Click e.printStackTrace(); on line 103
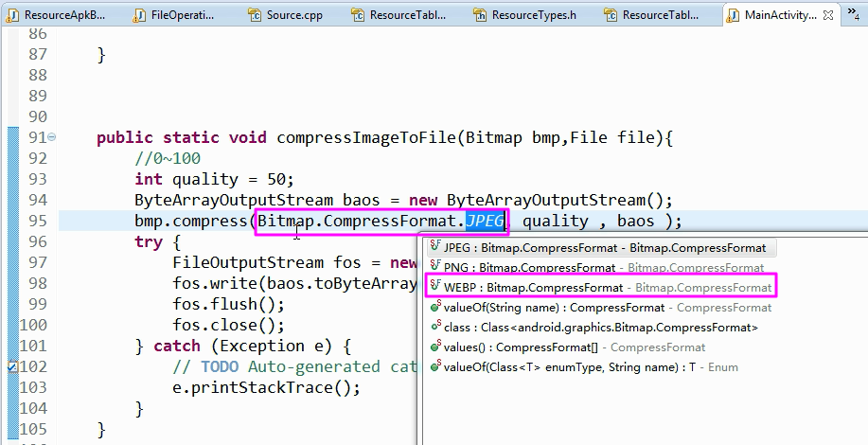 (266, 388)
